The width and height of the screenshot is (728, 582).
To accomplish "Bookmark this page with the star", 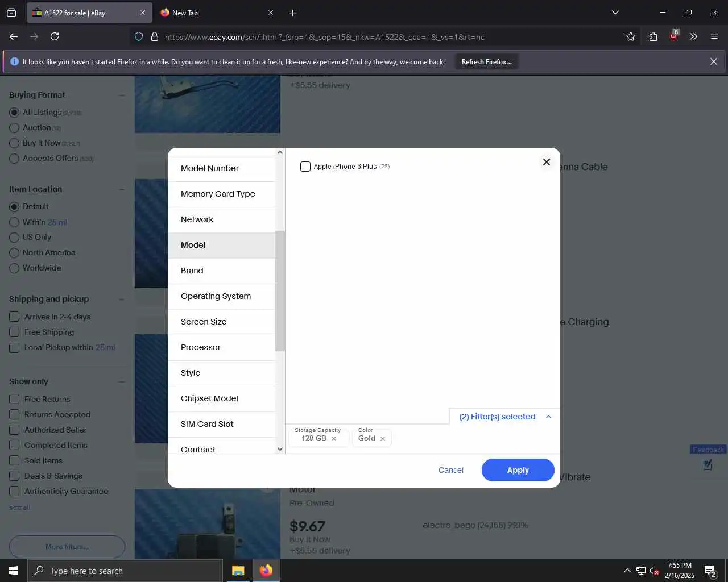I will pyautogui.click(x=631, y=36).
